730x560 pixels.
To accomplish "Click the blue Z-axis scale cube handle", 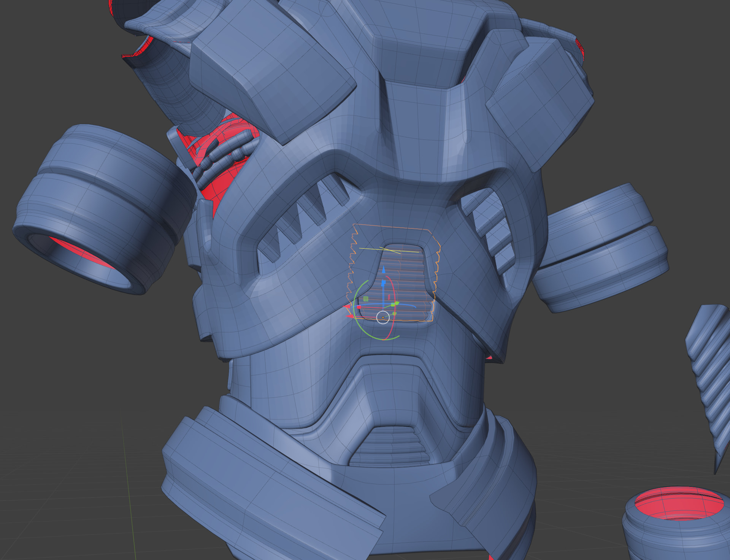I will [384, 282].
